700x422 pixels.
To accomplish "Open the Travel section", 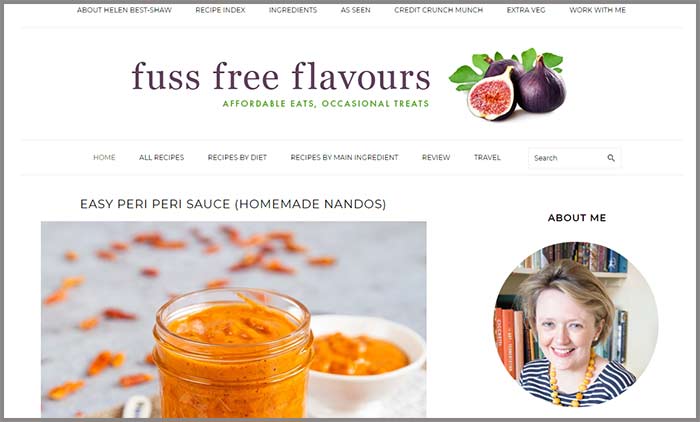I will (487, 158).
